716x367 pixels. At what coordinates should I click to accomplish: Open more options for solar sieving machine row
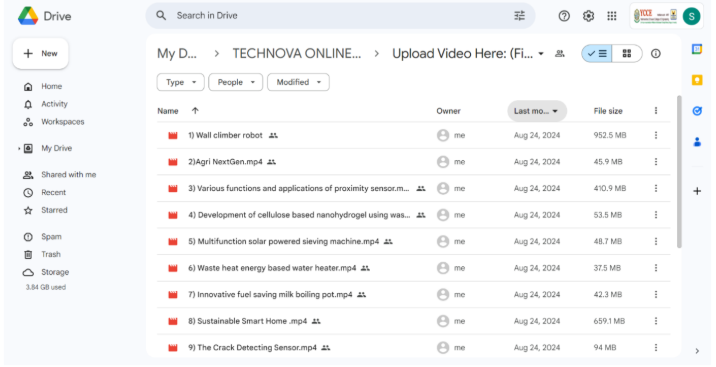coord(656,241)
